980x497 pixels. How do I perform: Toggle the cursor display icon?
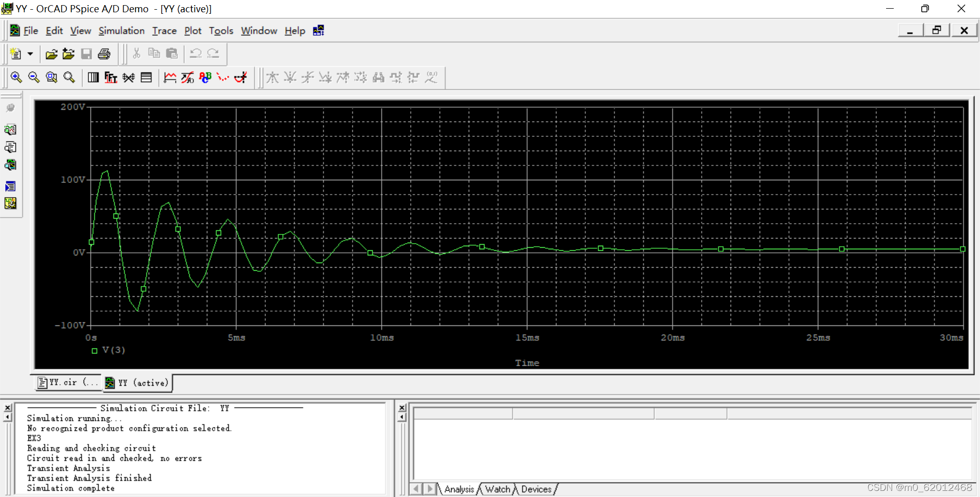click(x=240, y=77)
